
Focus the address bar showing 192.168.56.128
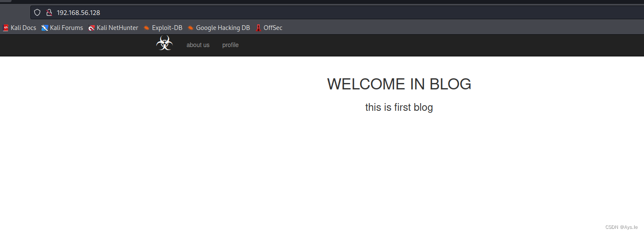pyautogui.click(x=337, y=12)
